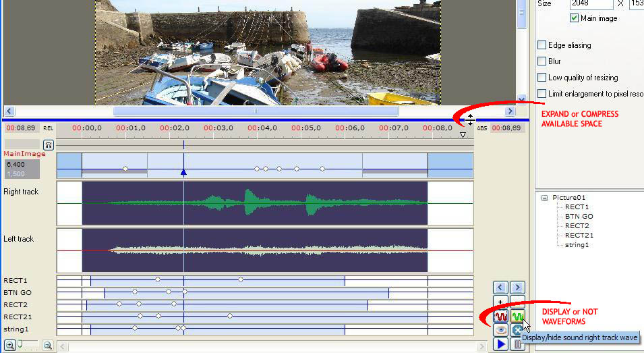The image size is (644, 353).
Task: Click the RECT21 timeline row label
Action: 18,317
